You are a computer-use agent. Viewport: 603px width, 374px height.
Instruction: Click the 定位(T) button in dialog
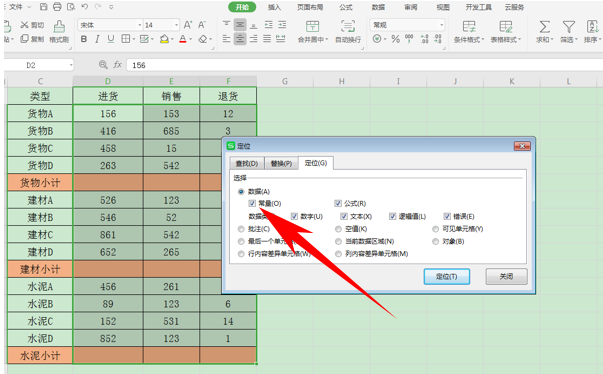pos(446,276)
